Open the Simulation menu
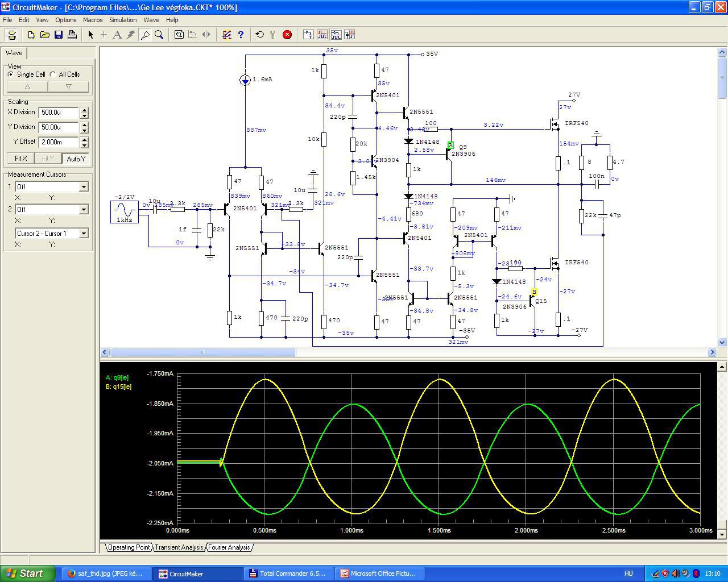 (123, 20)
